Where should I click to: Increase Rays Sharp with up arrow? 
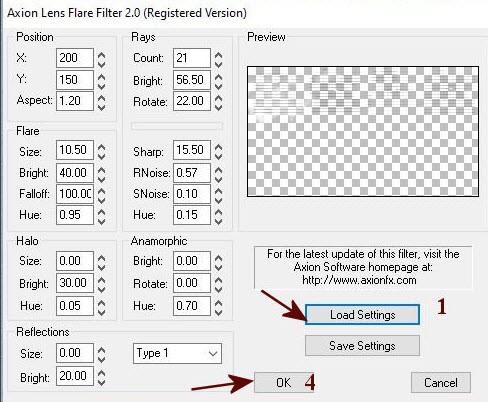pos(218,147)
